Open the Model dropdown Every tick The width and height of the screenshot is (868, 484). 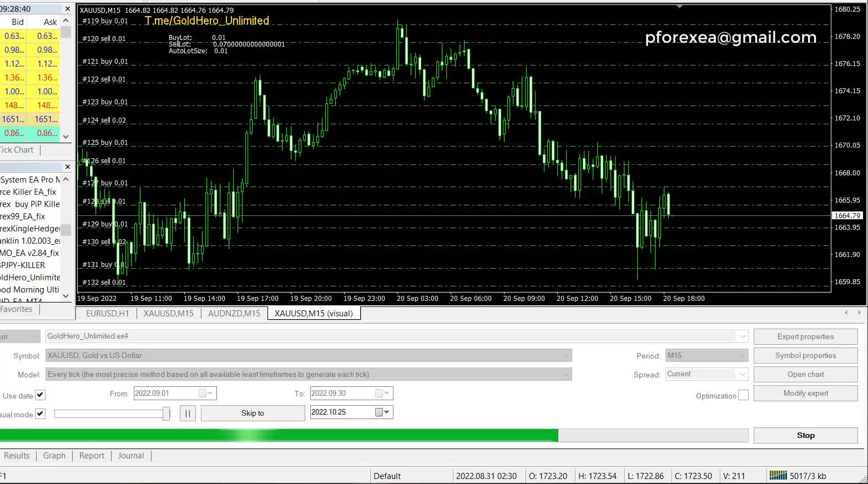coord(566,375)
